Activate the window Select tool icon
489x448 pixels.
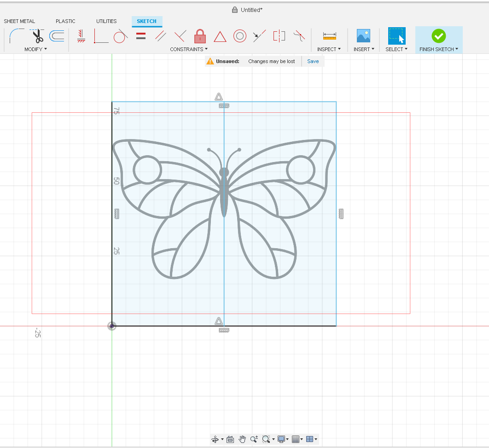pyautogui.click(x=397, y=36)
